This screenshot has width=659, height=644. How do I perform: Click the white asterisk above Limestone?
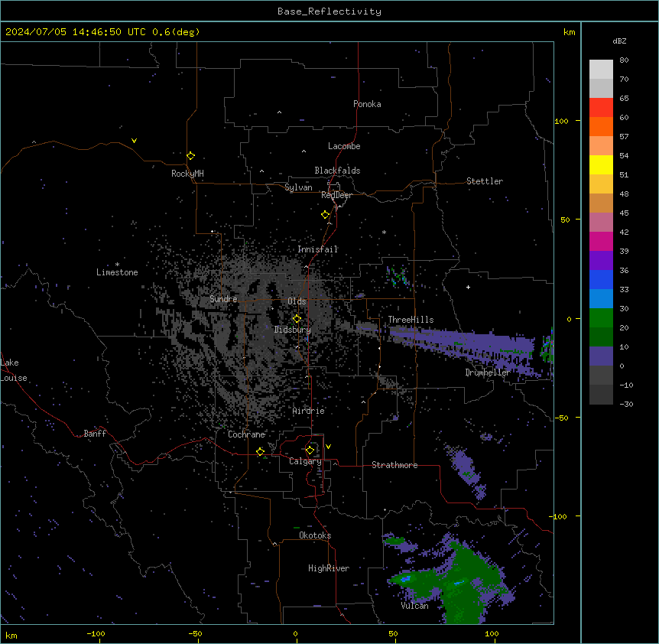click(x=117, y=265)
